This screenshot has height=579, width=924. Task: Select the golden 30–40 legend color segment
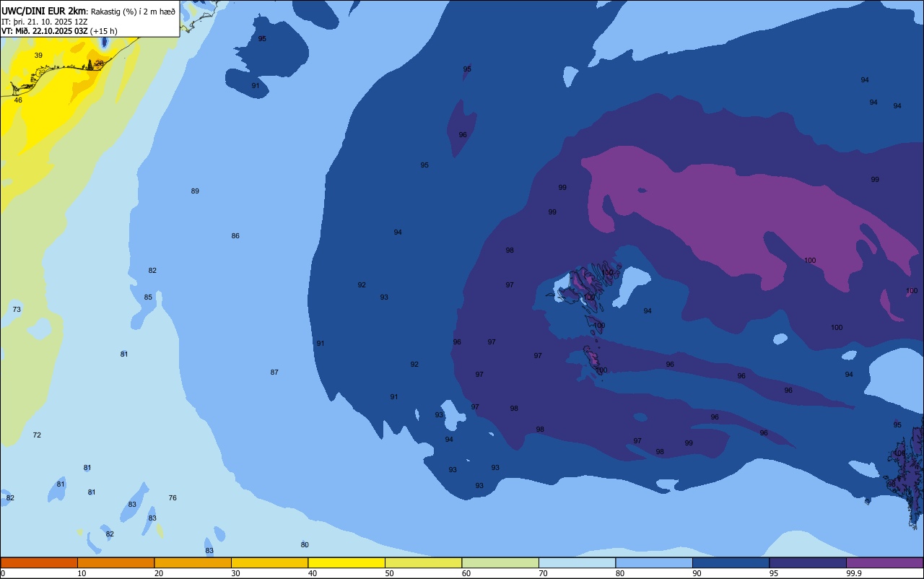coord(269,562)
